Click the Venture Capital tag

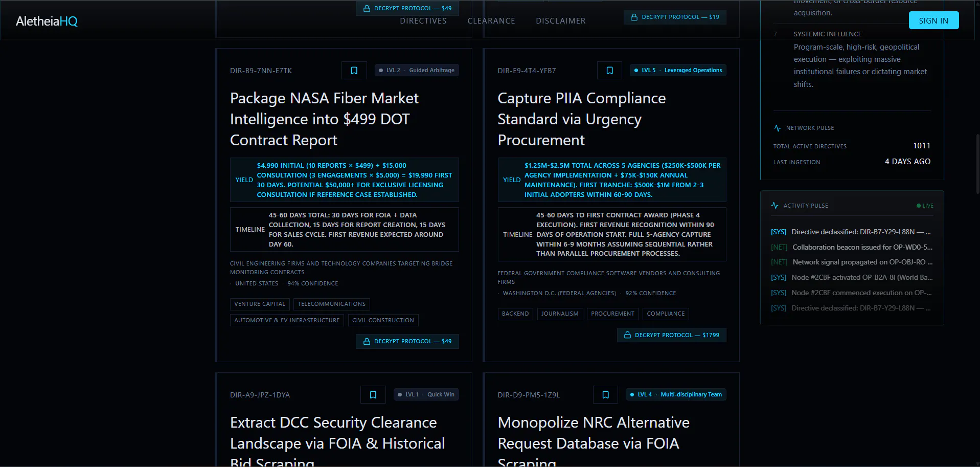pyautogui.click(x=260, y=304)
